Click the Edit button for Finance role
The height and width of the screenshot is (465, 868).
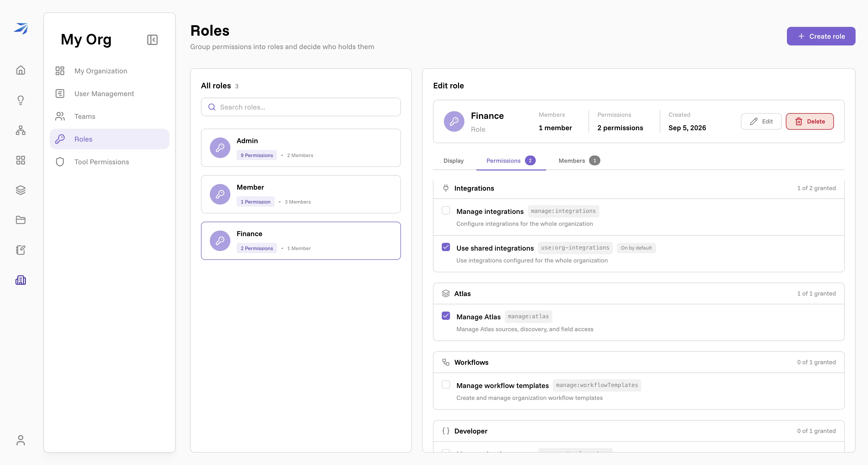tap(761, 121)
